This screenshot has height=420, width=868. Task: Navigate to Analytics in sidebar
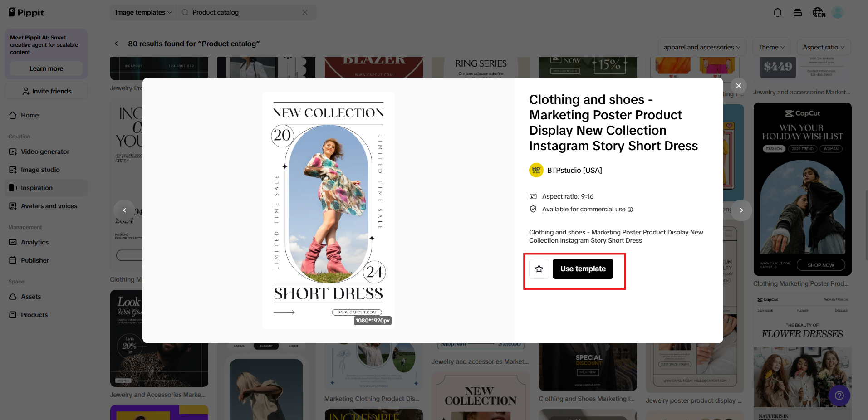pyautogui.click(x=34, y=242)
